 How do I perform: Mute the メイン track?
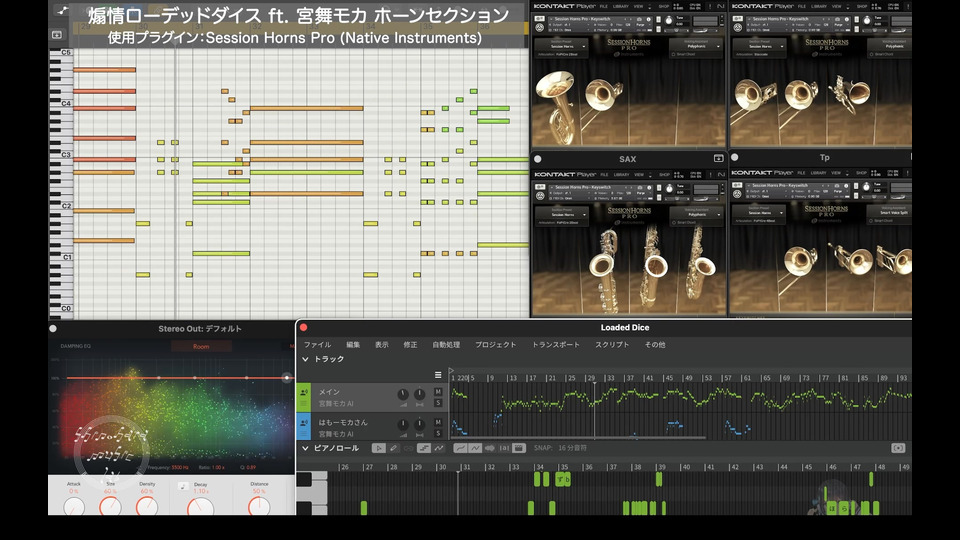438,391
